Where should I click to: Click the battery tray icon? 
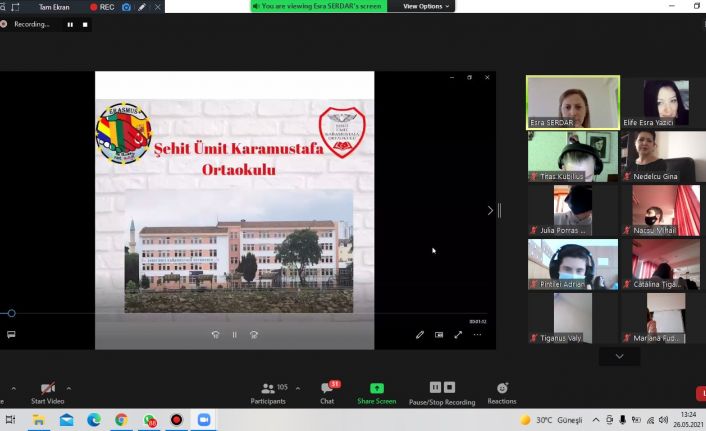[x=636, y=420]
